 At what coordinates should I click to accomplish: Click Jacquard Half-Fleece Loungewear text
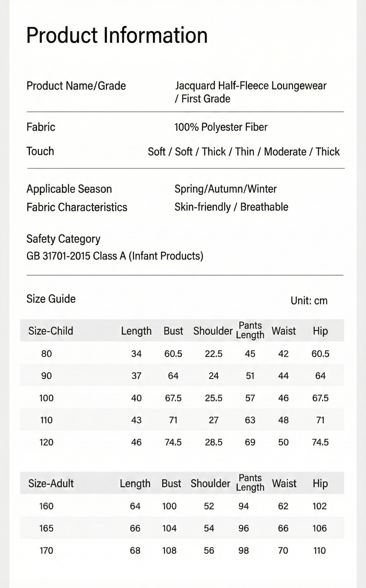coord(251,86)
